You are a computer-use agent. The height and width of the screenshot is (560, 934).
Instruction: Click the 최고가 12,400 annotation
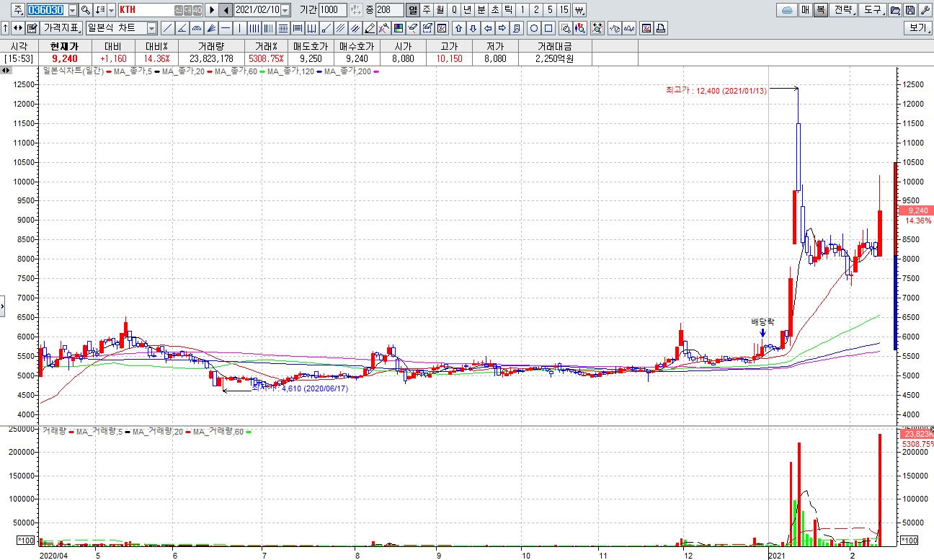pyautogui.click(x=716, y=90)
